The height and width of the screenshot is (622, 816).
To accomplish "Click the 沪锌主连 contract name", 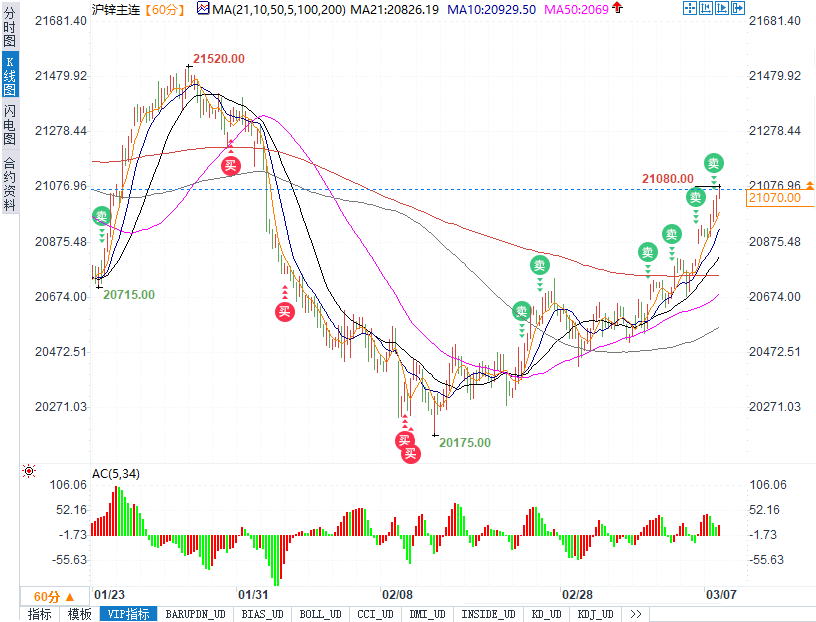I will [116, 9].
